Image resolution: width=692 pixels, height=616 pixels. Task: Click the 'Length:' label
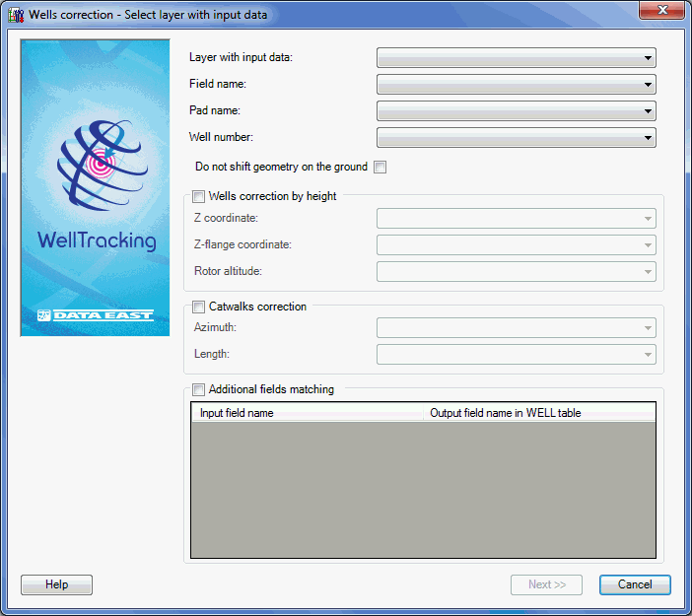[x=212, y=354]
